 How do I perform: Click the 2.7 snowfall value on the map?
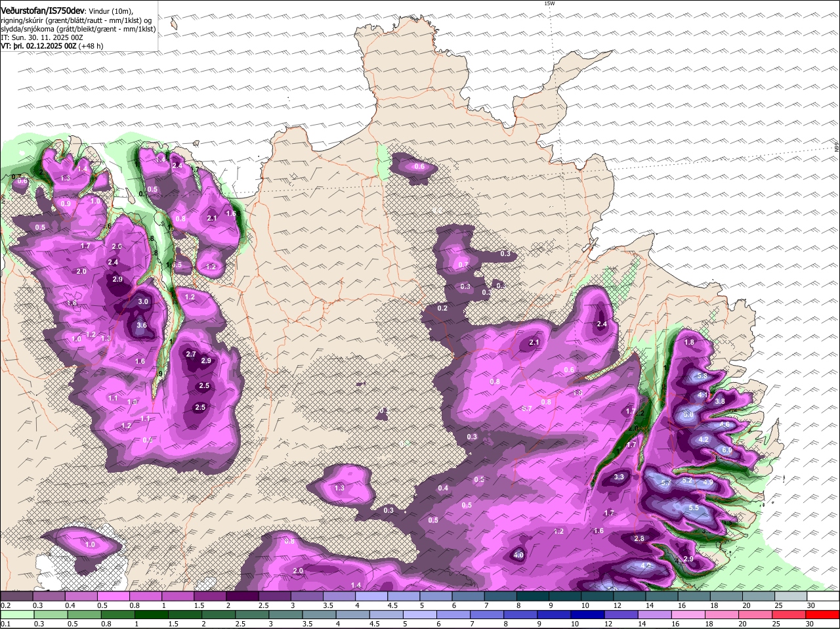191,354
